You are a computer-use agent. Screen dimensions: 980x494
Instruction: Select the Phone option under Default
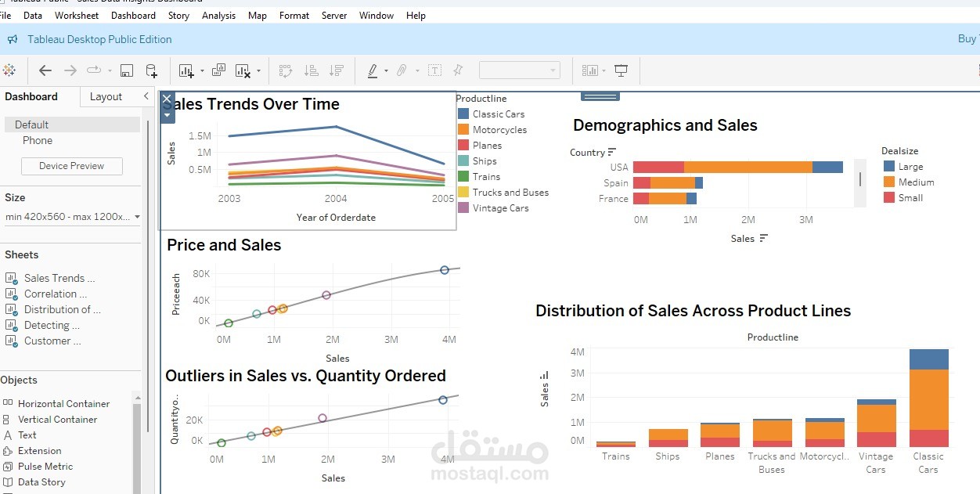coord(37,140)
